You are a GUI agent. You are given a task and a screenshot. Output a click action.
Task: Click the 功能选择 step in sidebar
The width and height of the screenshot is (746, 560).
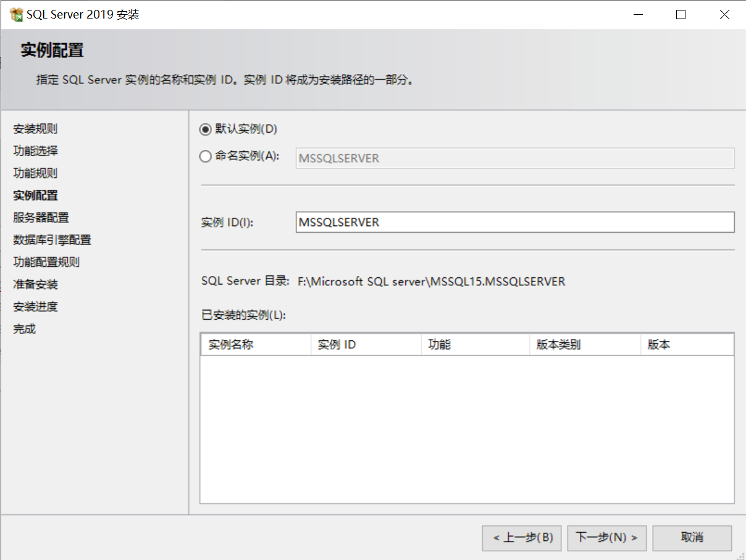(36, 151)
